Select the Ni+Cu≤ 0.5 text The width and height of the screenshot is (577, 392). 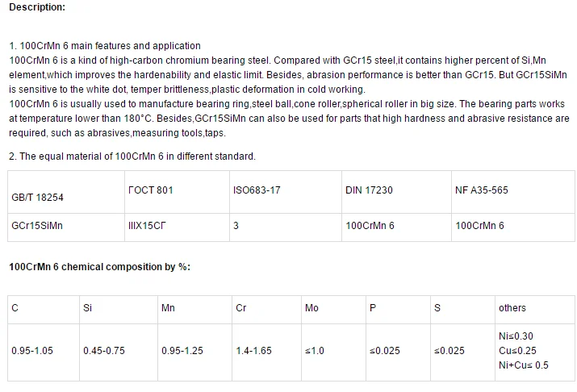point(523,365)
